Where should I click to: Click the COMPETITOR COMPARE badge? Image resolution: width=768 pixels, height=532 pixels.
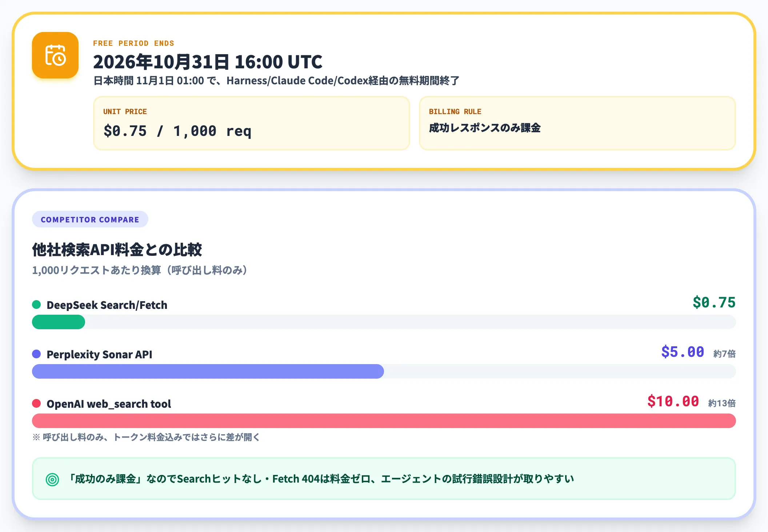point(90,219)
